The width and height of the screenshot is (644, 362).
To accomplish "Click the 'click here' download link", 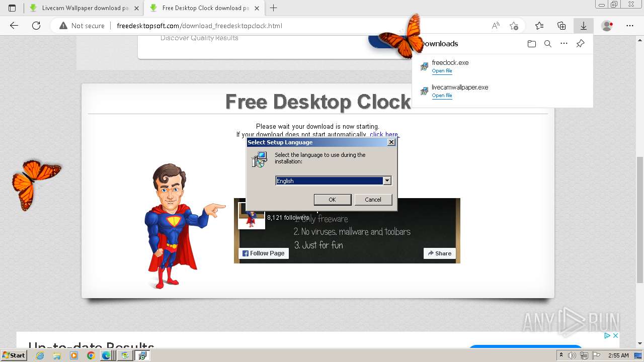I will [x=384, y=135].
